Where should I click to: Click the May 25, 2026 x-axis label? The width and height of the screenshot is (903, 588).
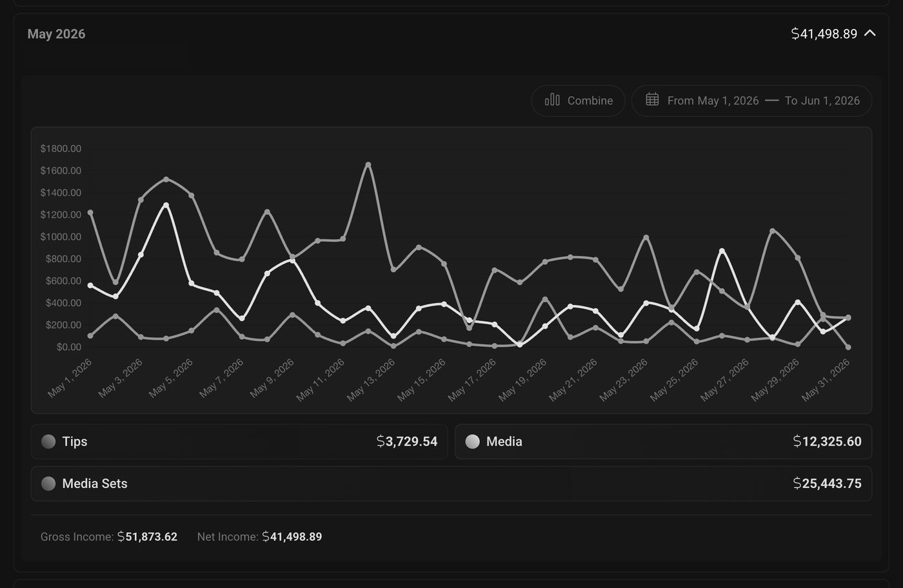tap(674, 380)
